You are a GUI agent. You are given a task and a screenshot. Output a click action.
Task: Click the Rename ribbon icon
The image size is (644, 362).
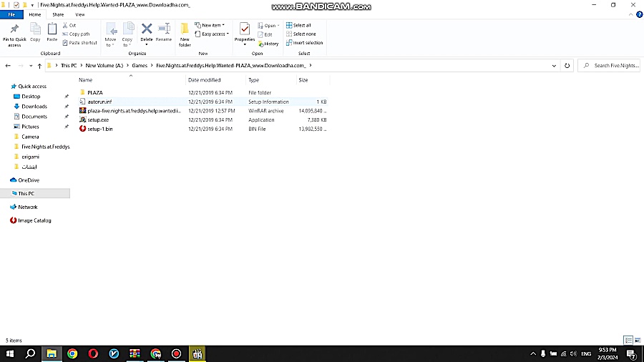point(164,32)
